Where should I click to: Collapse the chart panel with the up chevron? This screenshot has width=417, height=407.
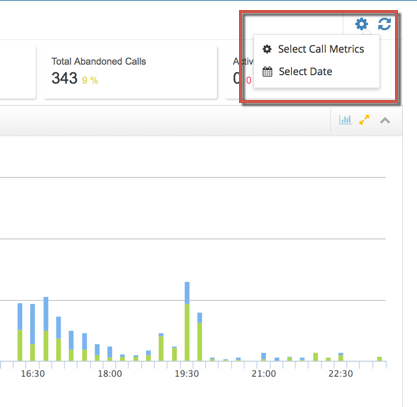pyautogui.click(x=385, y=120)
